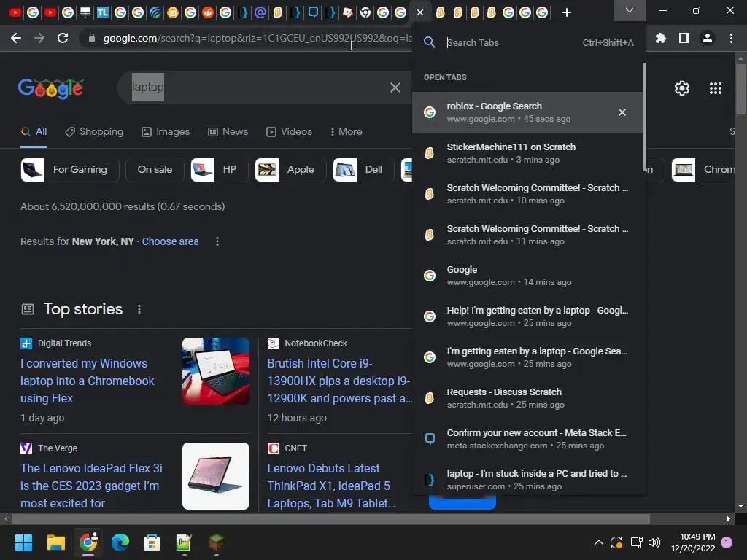Click The Verge story laptop thumbnail

[216, 476]
